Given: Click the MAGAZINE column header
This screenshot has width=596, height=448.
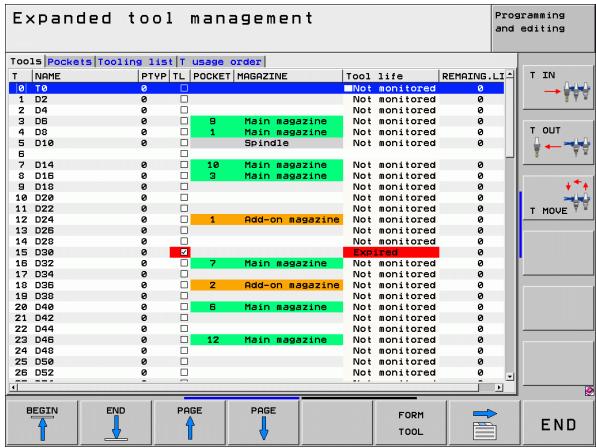Looking at the screenshot, I should tap(288, 76).
